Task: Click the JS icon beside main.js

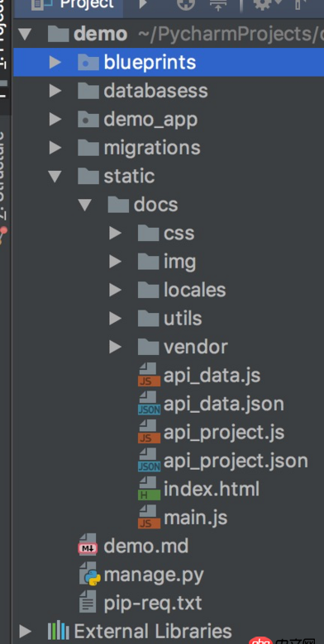Action: point(149,517)
